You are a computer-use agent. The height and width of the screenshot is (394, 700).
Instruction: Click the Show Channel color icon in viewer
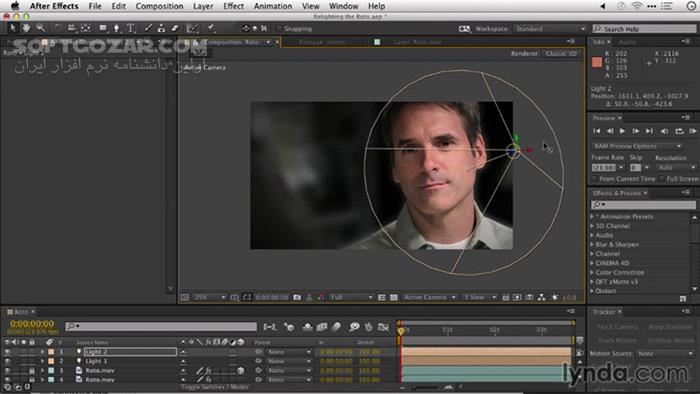[x=321, y=297]
